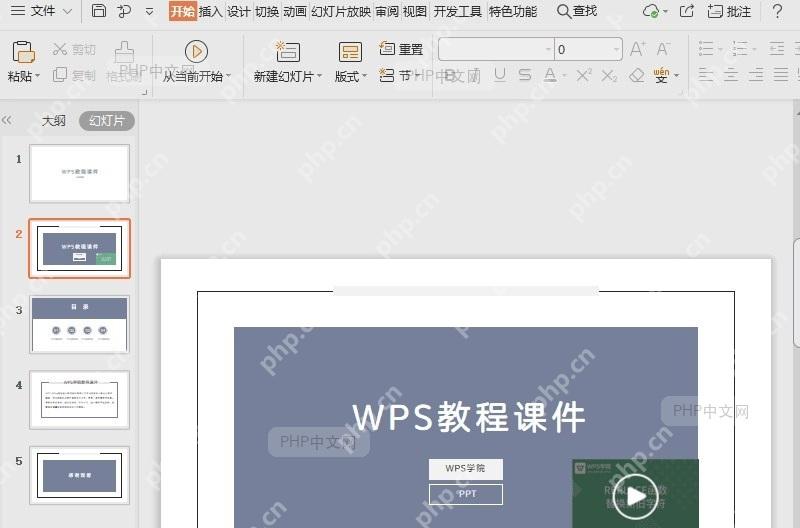Click the save icon in the quick access toolbar
The width and height of the screenshot is (800, 528).
98,11
